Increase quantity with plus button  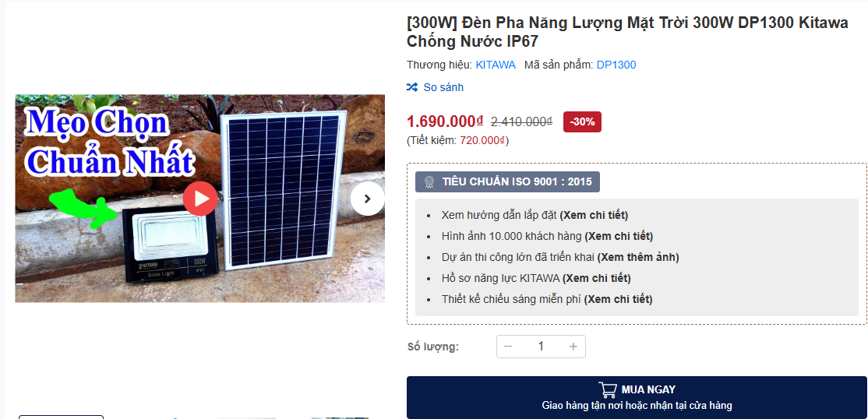(x=573, y=347)
